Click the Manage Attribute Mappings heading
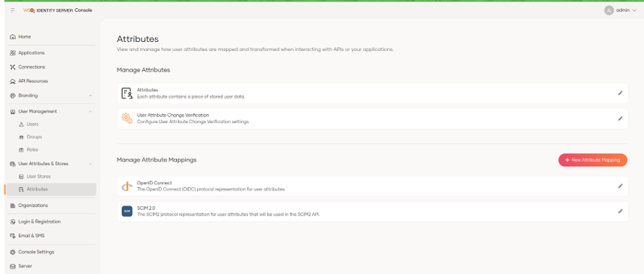644x274 pixels. [x=156, y=160]
